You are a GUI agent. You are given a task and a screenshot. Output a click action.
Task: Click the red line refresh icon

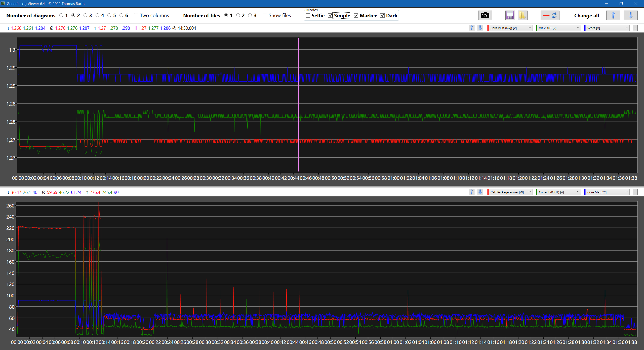click(x=550, y=15)
